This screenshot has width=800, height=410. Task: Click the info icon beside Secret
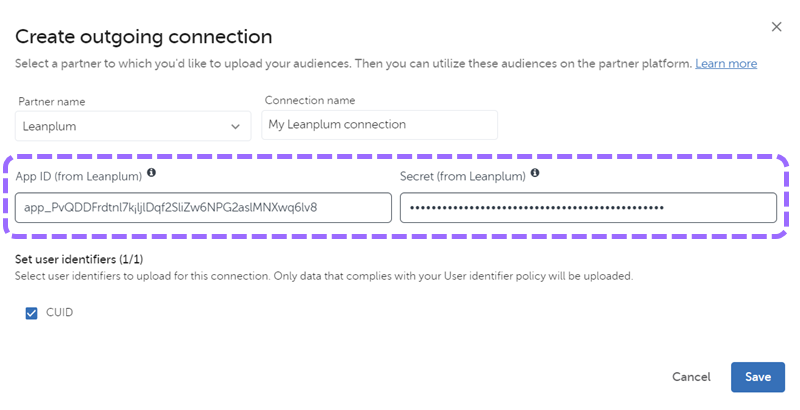click(x=535, y=173)
